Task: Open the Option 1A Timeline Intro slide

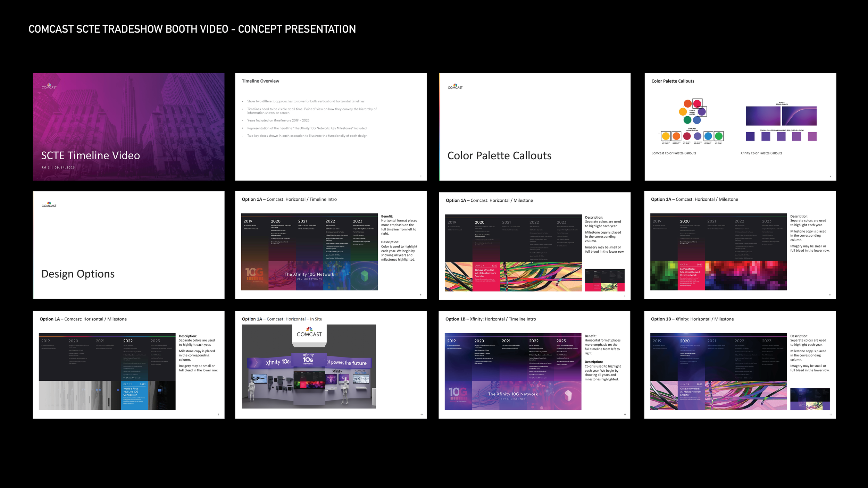Action: coord(331,245)
